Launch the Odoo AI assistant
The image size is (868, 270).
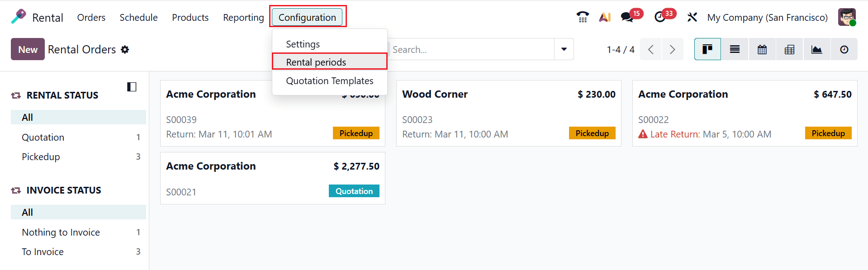point(605,17)
